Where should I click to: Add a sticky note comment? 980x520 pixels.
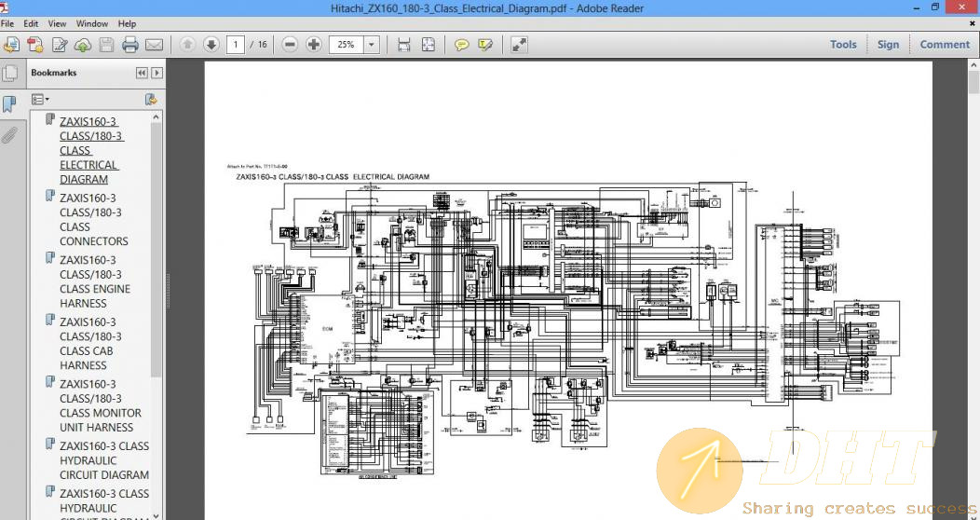tap(462, 45)
